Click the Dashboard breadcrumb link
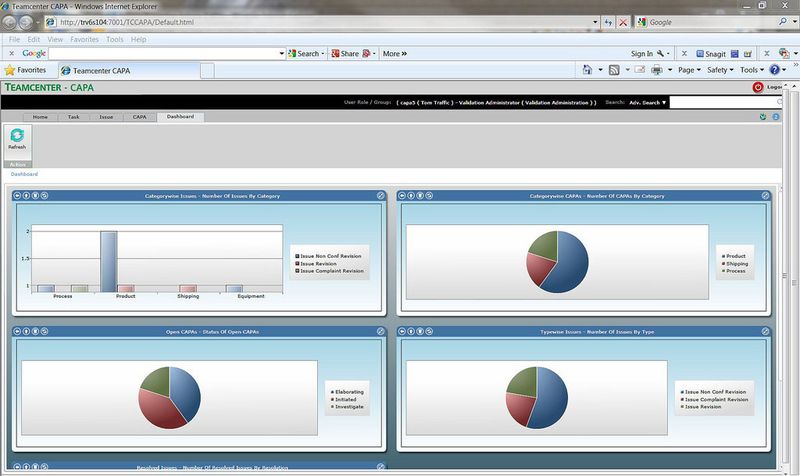 (24, 174)
